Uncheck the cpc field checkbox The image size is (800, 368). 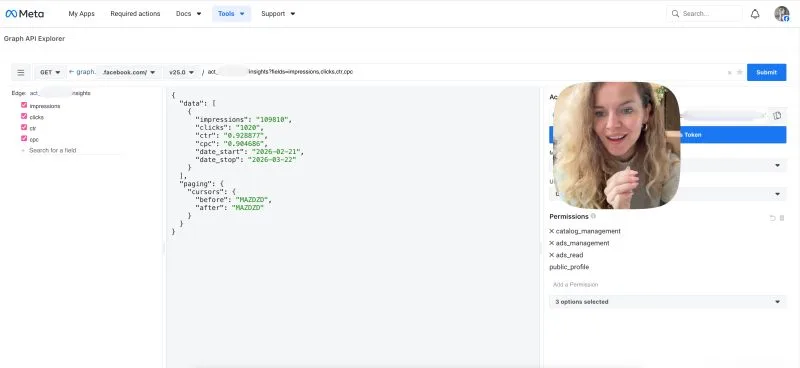[24, 139]
